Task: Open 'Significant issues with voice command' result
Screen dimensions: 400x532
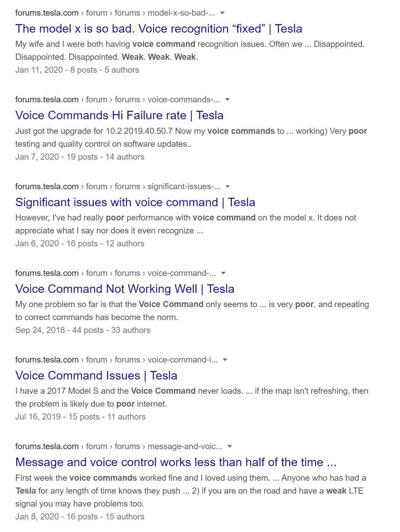Action: pyautogui.click(x=135, y=202)
